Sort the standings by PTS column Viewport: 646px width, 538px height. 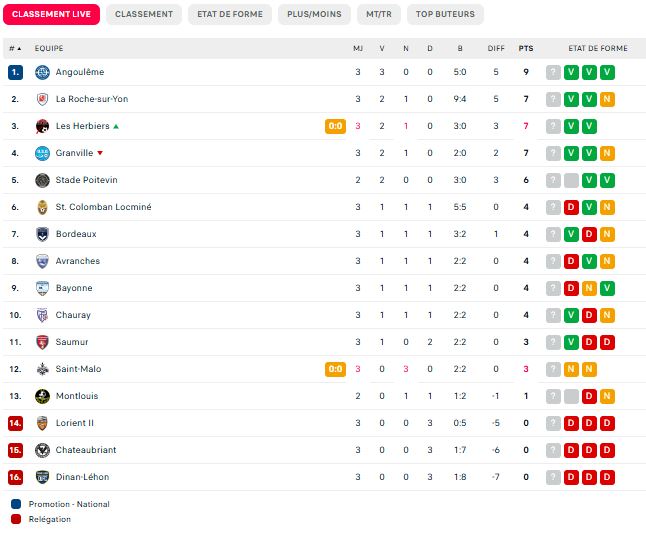pyautogui.click(x=526, y=49)
